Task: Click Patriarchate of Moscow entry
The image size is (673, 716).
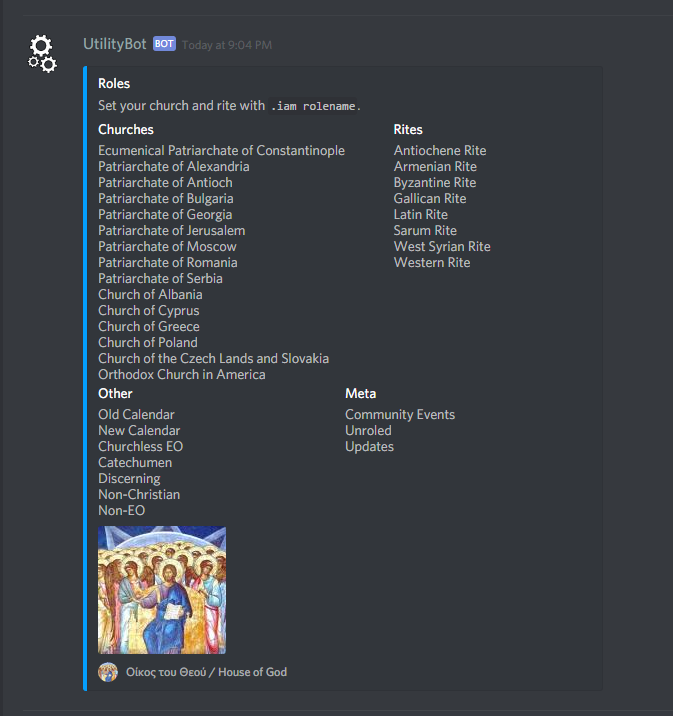Action: (x=168, y=247)
